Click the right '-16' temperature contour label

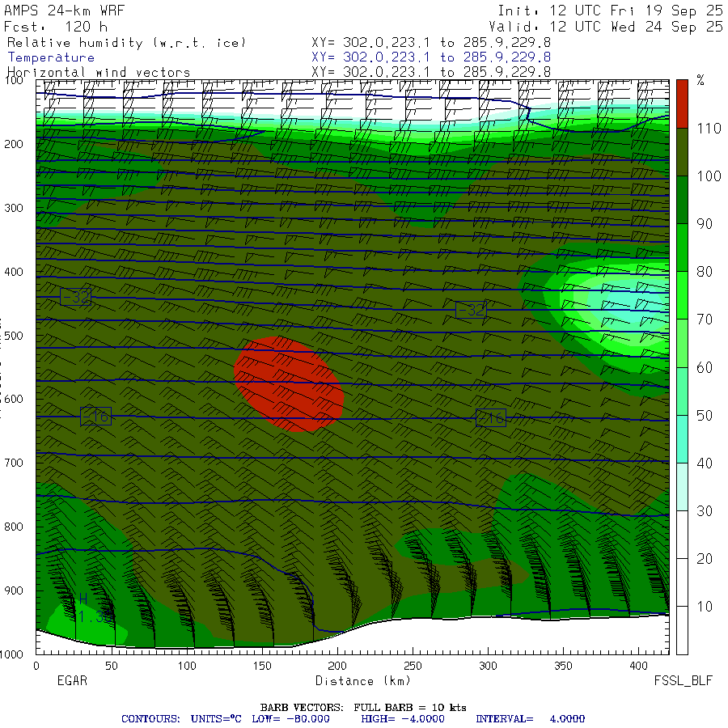pyautogui.click(x=491, y=418)
